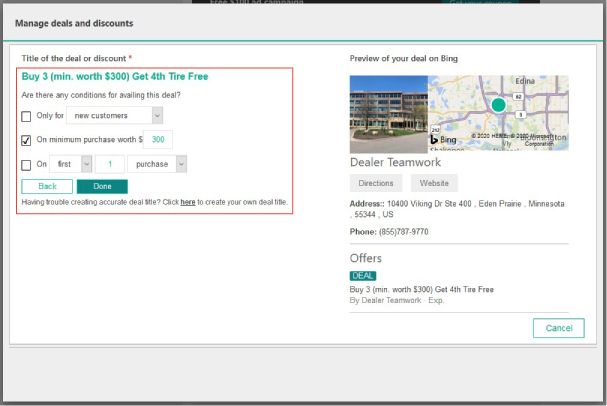Uncheck the 'On minimum purchase worth' checkbox
The image size is (607, 406).
coord(26,140)
